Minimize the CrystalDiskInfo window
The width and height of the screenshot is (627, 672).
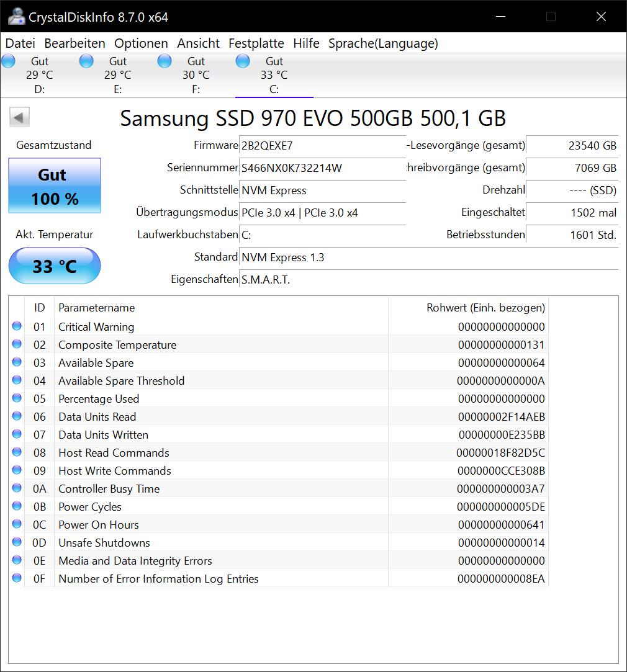(x=500, y=17)
